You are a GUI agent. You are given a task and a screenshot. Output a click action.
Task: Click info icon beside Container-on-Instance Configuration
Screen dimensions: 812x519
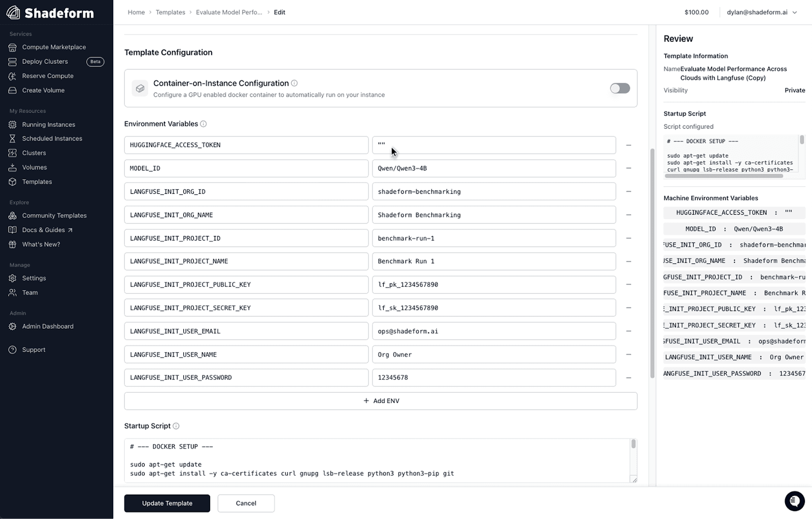[294, 83]
